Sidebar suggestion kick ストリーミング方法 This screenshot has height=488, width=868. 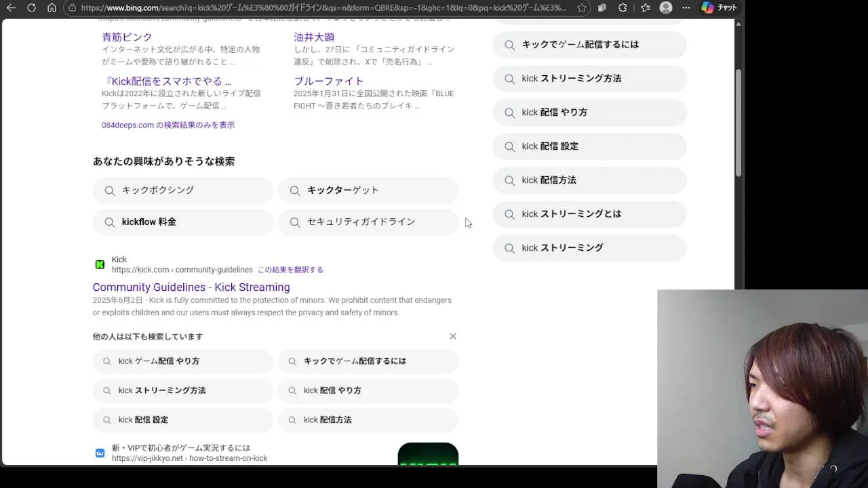pos(589,79)
